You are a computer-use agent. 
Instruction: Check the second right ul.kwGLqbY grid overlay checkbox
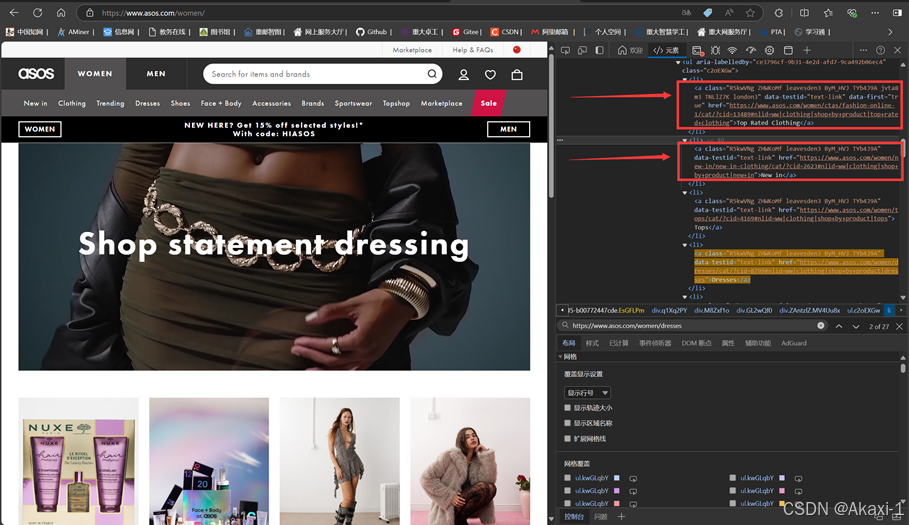(733, 491)
